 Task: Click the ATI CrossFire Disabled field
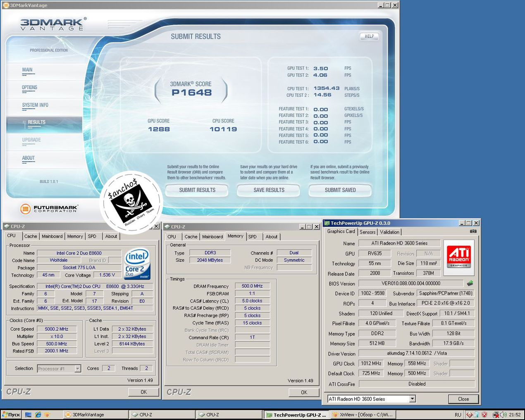pyautogui.click(x=417, y=384)
